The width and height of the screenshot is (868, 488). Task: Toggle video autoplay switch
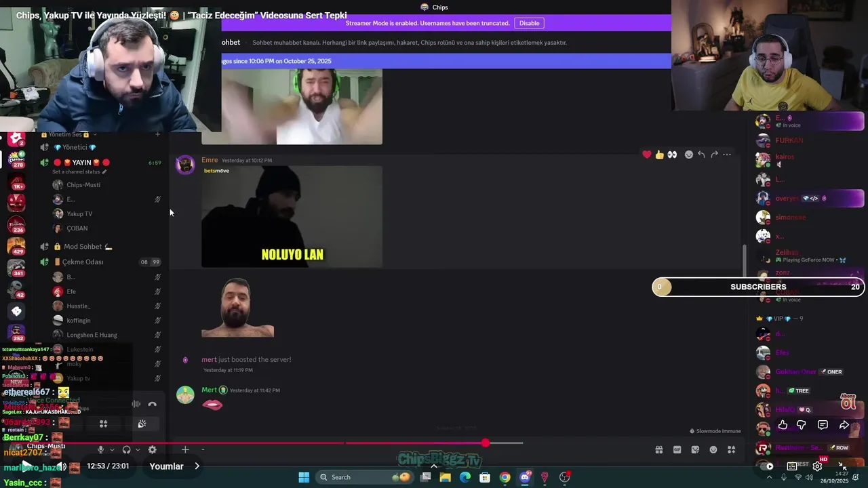point(767,466)
